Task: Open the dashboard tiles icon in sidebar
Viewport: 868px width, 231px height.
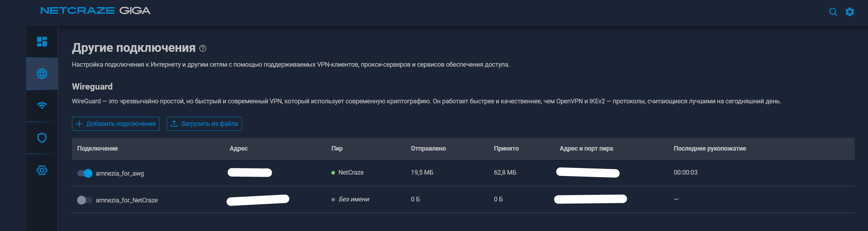Action: point(42,42)
